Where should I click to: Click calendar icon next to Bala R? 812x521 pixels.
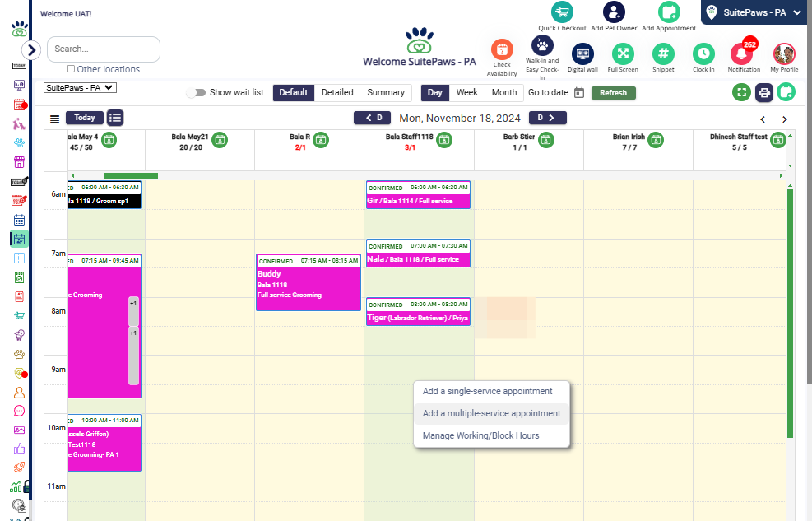321,140
